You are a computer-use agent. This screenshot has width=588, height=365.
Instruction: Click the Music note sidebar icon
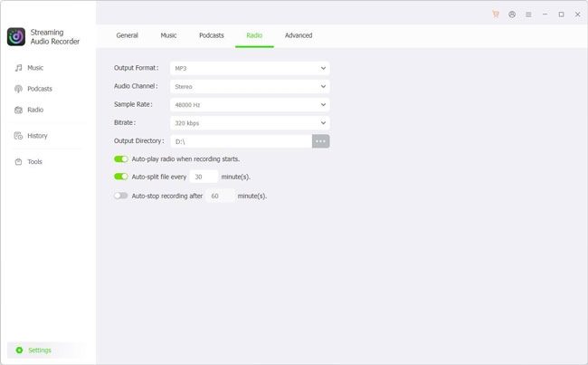pos(18,68)
